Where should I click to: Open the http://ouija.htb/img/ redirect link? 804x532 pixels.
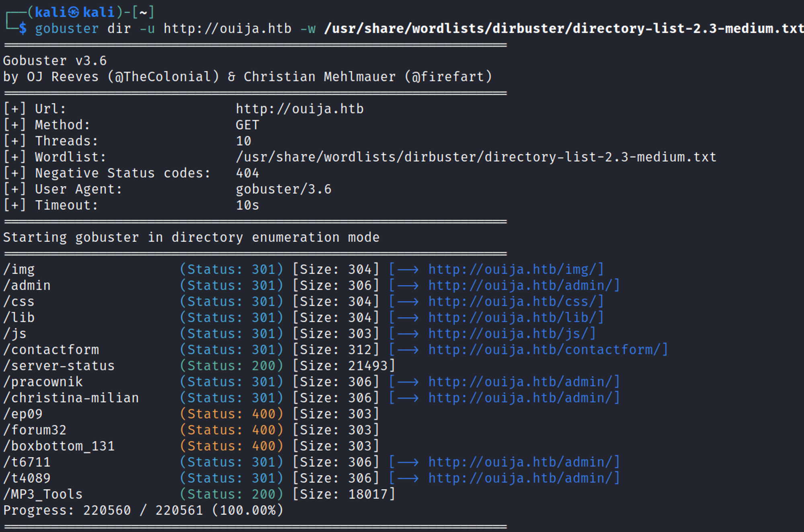click(x=515, y=269)
